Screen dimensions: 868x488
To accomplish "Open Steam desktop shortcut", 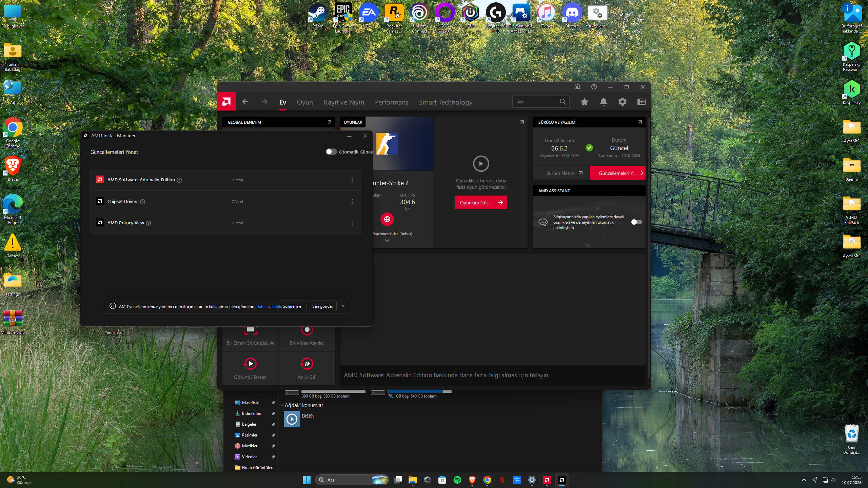I will coord(318,16).
